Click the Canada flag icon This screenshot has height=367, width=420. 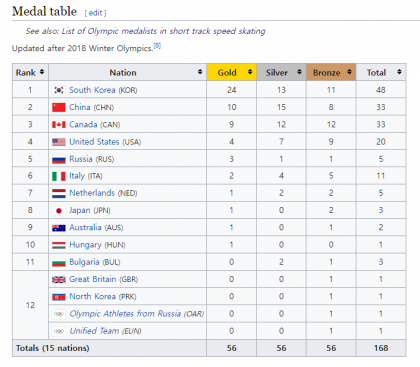pos(59,125)
